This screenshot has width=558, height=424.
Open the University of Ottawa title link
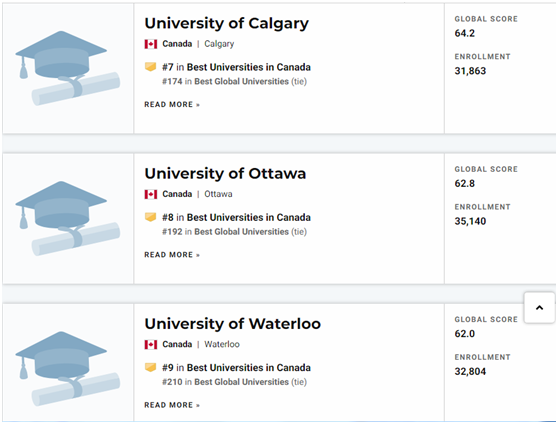[x=225, y=174]
